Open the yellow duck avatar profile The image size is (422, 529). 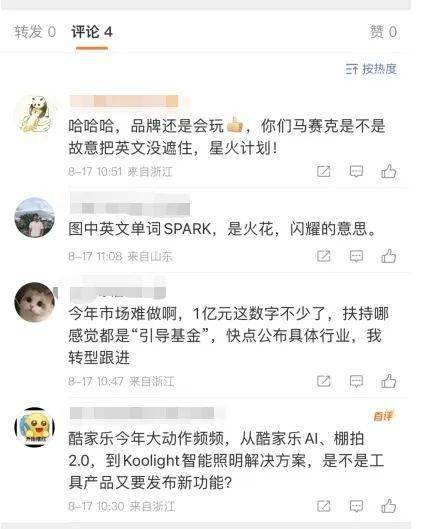[x=35, y=427]
